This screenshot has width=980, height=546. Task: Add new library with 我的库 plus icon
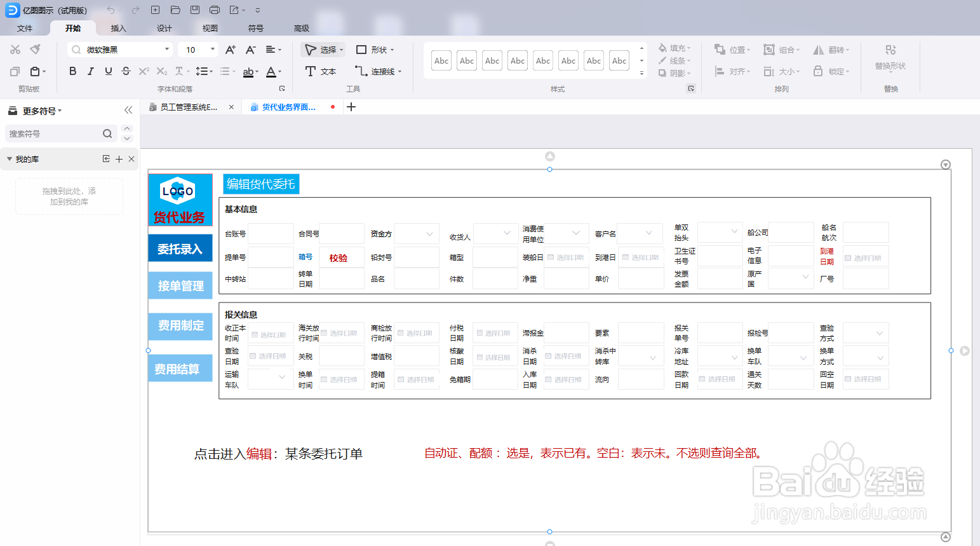click(x=119, y=159)
